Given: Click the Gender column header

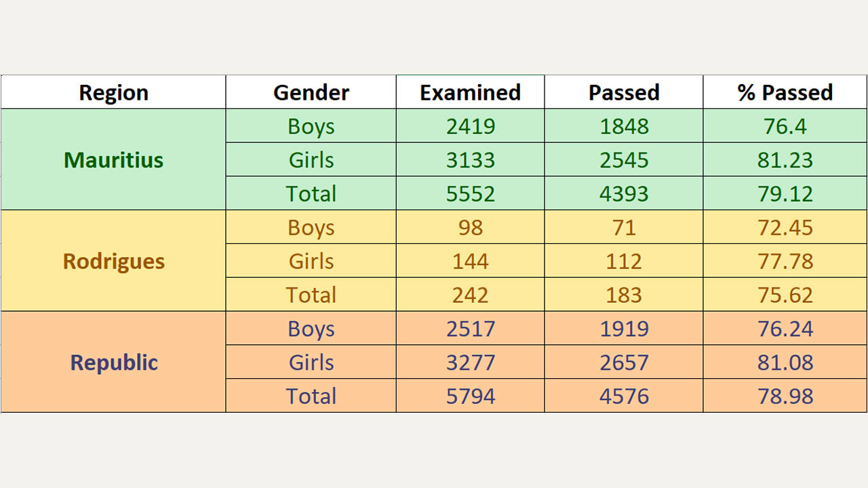Looking at the screenshot, I should click(x=311, y=92).
